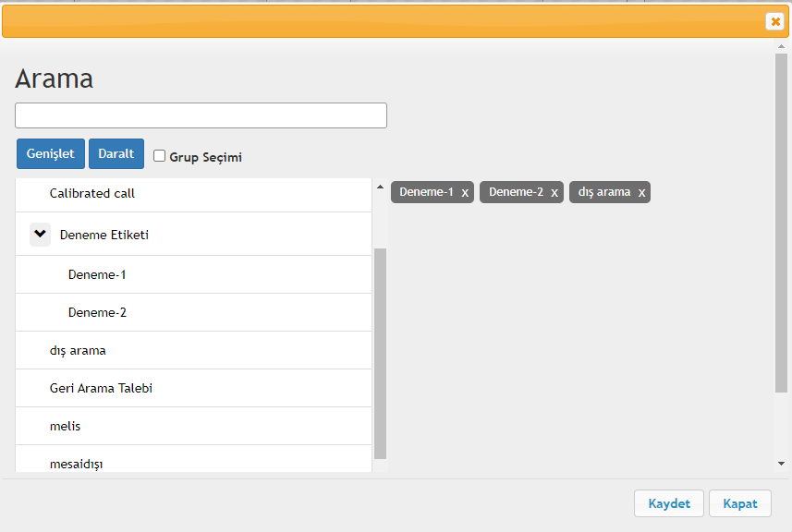Remove the dış arama tag chip
The height and width of the screenshot is (532, 792).
pyautogui.click(x=641, y=193)
